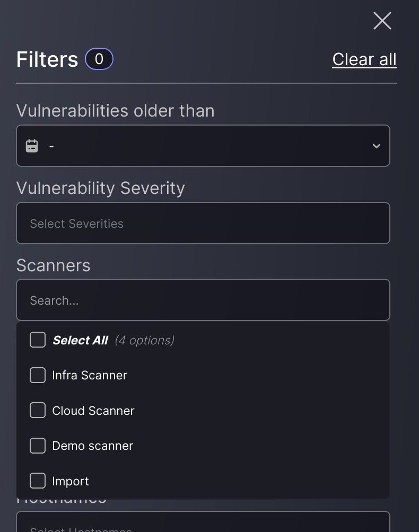Open the Select Severities dropdown
Screen dimensions: 419x532
tap(203, 223)
